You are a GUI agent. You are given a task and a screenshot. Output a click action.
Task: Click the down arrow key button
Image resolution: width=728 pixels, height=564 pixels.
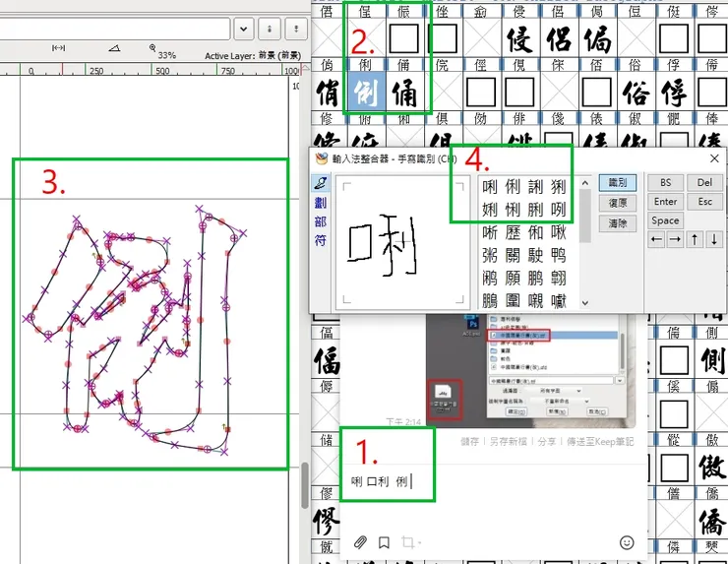(713, 240)
